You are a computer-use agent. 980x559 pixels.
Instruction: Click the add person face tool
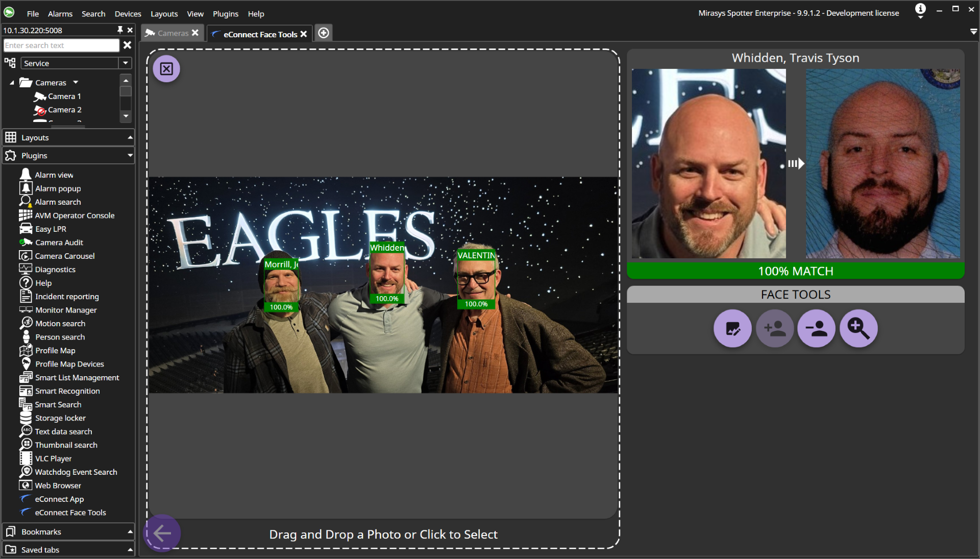pos(775,328)
